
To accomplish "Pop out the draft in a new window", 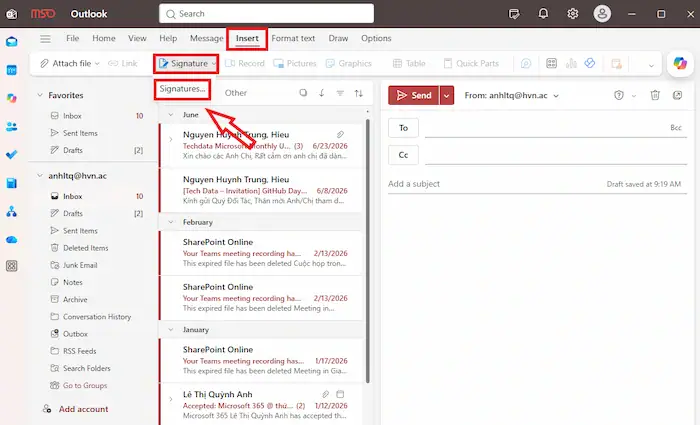I will [677, 95].
